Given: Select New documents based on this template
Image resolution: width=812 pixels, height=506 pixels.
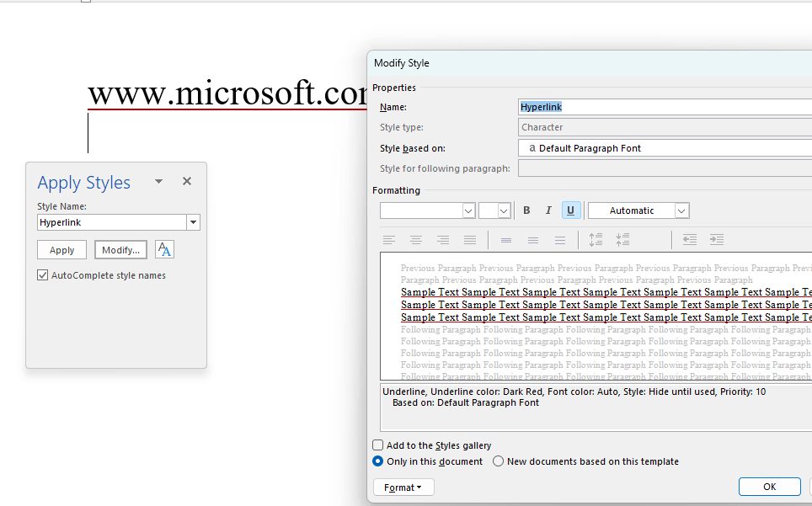Looking at the screenshot, I should pos(498,461).
